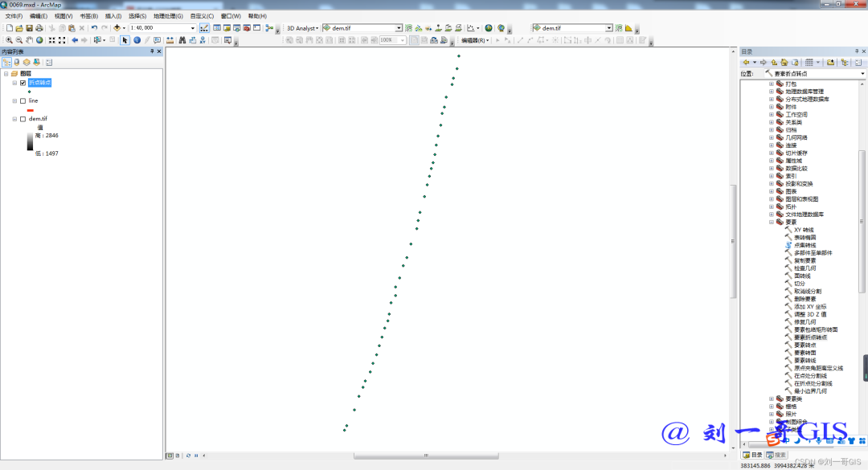Go up one level in Catalog
The image size is (868, 470).
[774, 63]
